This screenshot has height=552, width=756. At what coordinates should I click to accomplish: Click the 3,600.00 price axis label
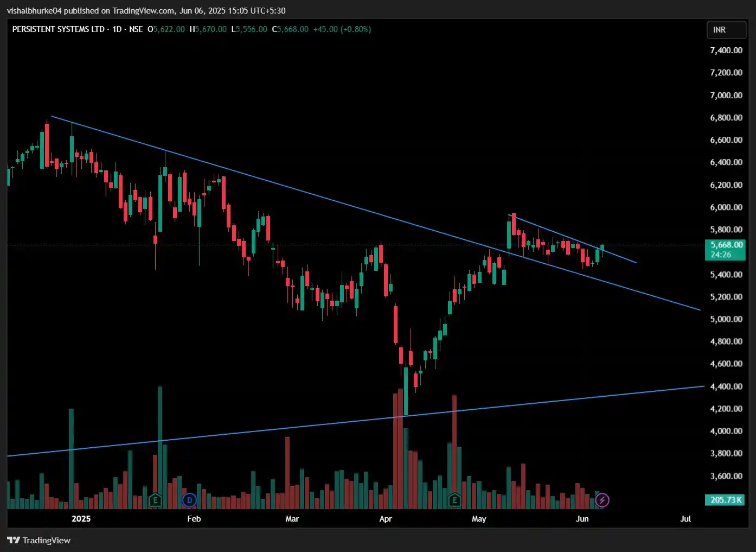pyautogui.click(x=726, y=476)
